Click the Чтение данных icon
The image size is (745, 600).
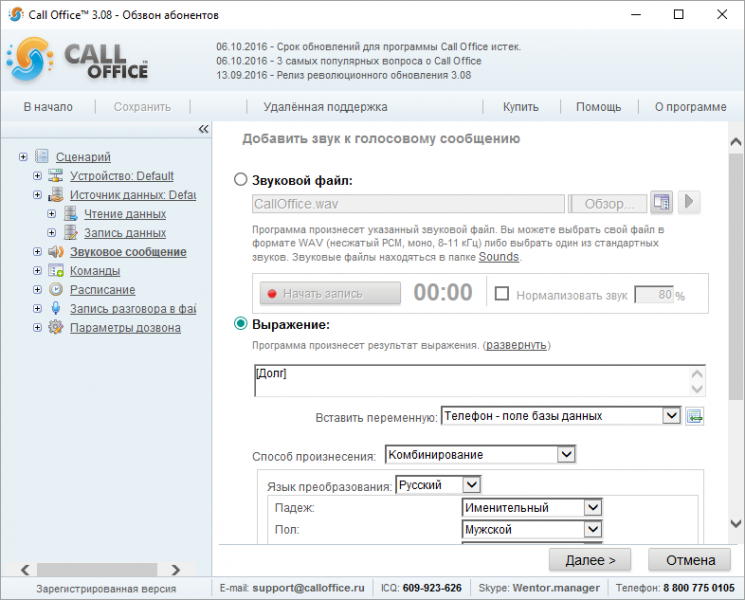(x=70, y=214)
